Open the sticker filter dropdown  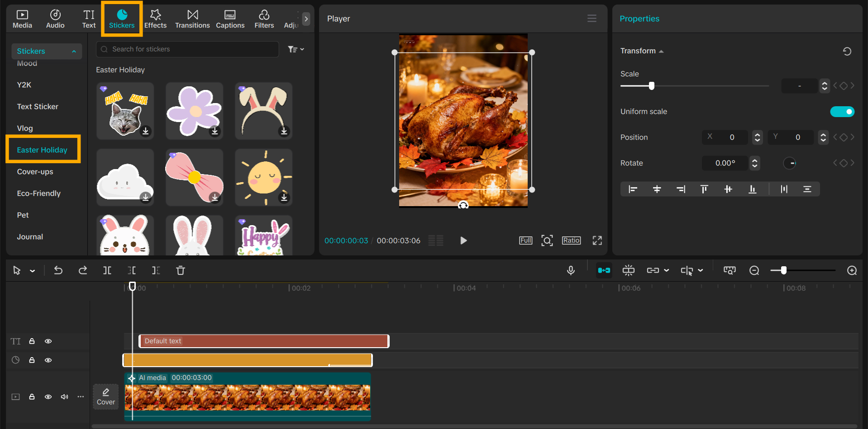[296, 49]
